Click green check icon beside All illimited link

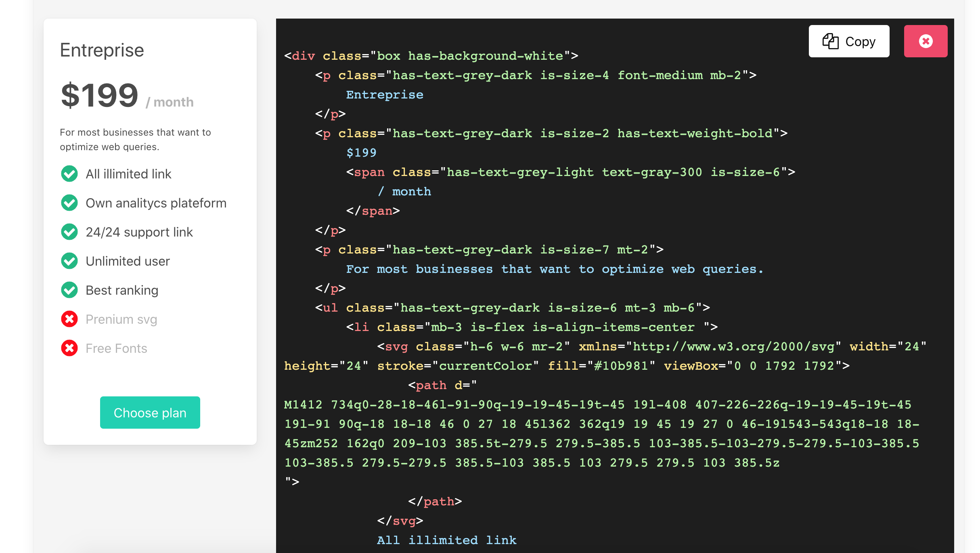click(x=69, y=174)
